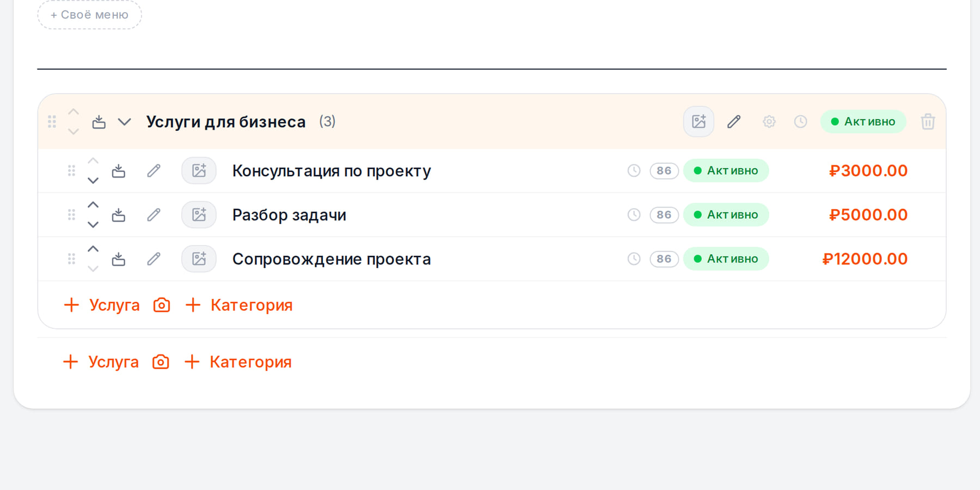Move 'Разбор задачи' up
The height and width of the screenshot is (490, 980).
coord(93,205)
